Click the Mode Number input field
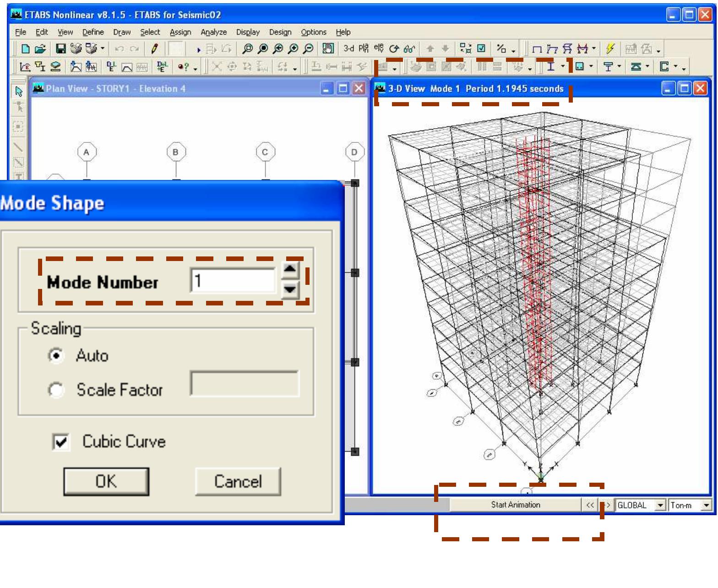The height and width of the screenshot is (588, 718). pos(233,280)
